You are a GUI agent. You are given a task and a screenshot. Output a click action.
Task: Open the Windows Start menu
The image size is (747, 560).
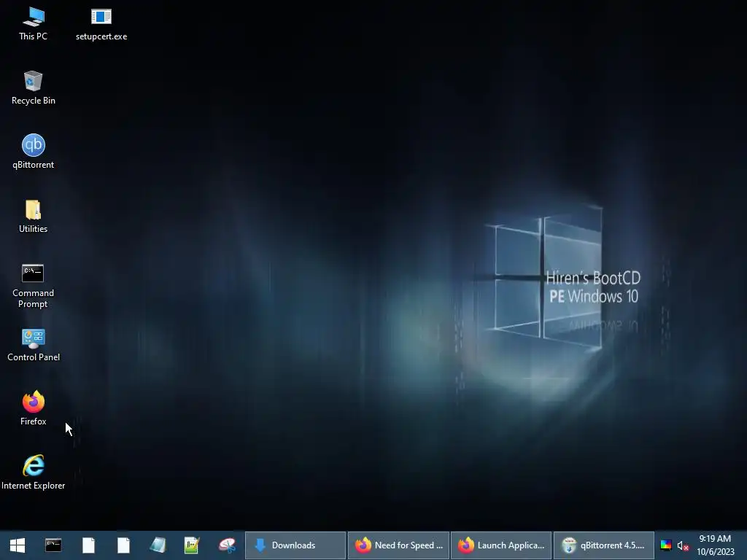[18, 545]
